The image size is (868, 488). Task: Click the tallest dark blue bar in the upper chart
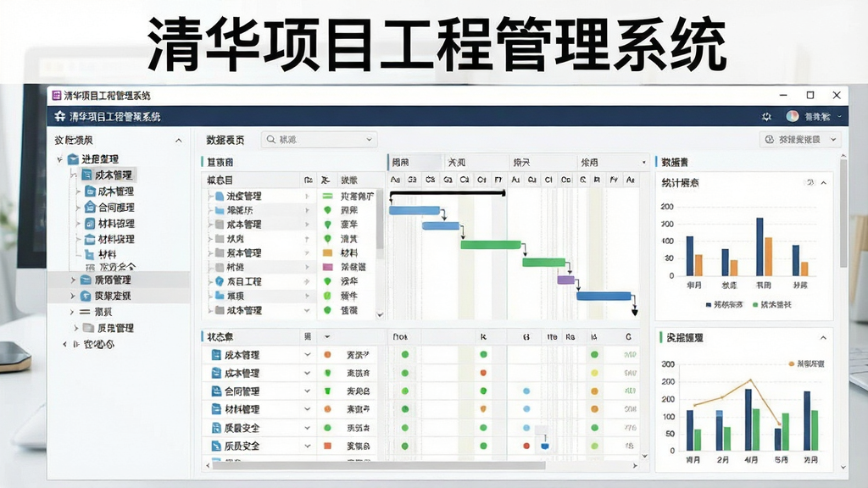(759, 247)
